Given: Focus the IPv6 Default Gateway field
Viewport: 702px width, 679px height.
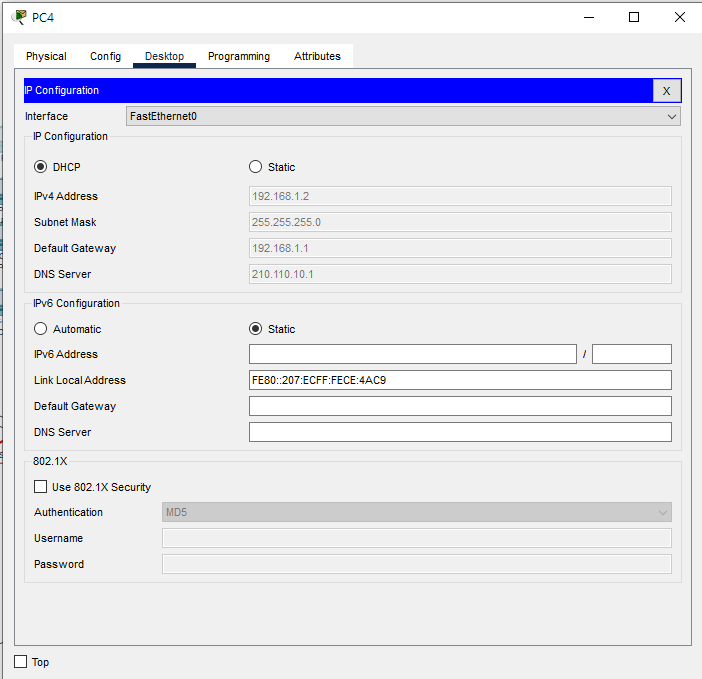Looking at the screenshot, I should (x=460, y=406).
